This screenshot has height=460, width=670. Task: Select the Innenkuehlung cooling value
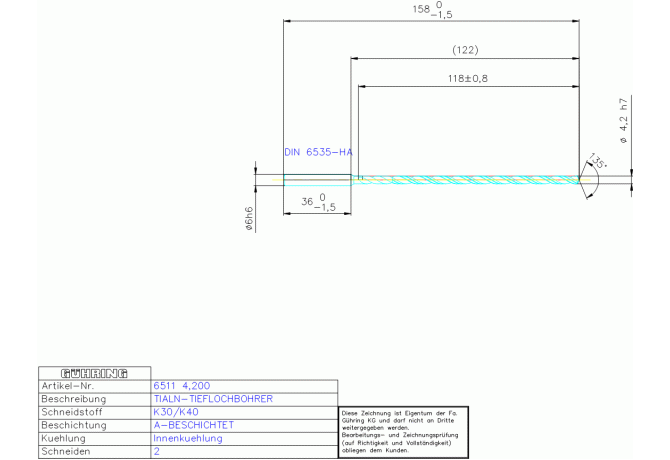pyautogui.click(x=187, y=438)
